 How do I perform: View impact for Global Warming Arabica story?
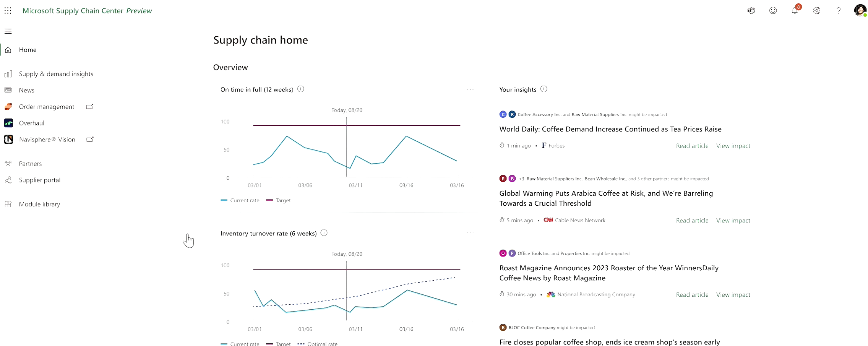733,221
